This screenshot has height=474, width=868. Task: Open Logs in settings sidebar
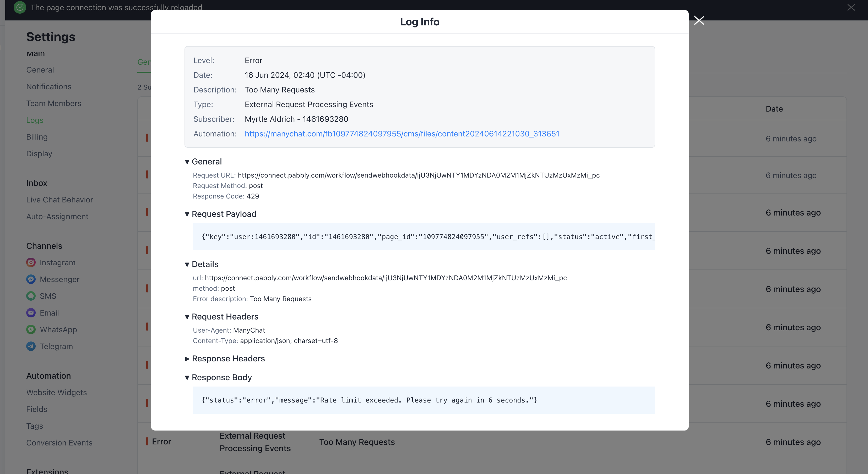click(35, 120)
